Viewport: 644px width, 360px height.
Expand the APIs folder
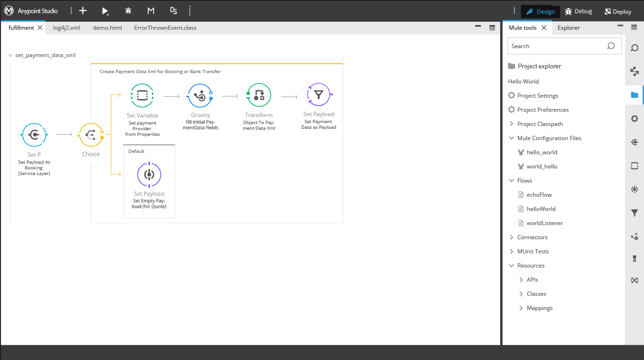tap(521, 279)
